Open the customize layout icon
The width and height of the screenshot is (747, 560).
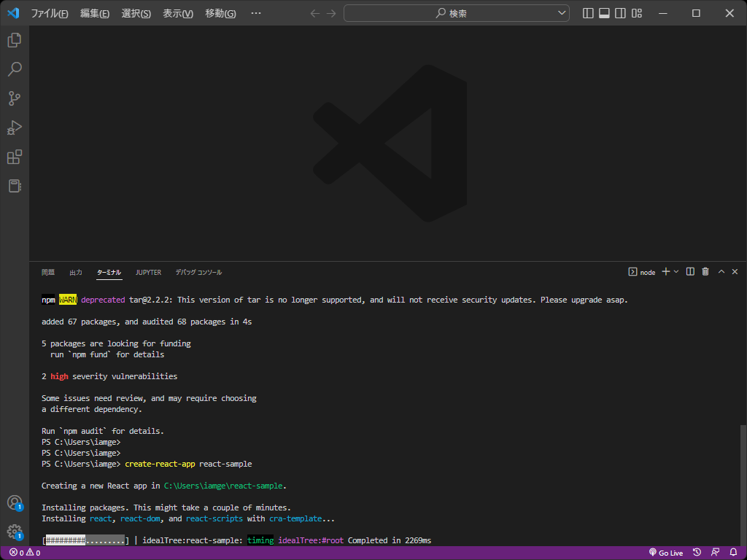(637, 13)
